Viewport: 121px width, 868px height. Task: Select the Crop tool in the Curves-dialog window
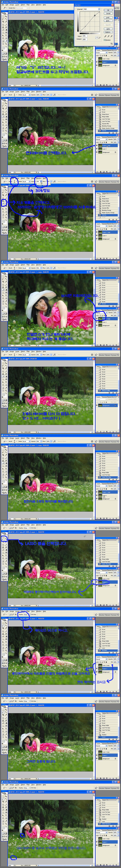coord(3,22)
